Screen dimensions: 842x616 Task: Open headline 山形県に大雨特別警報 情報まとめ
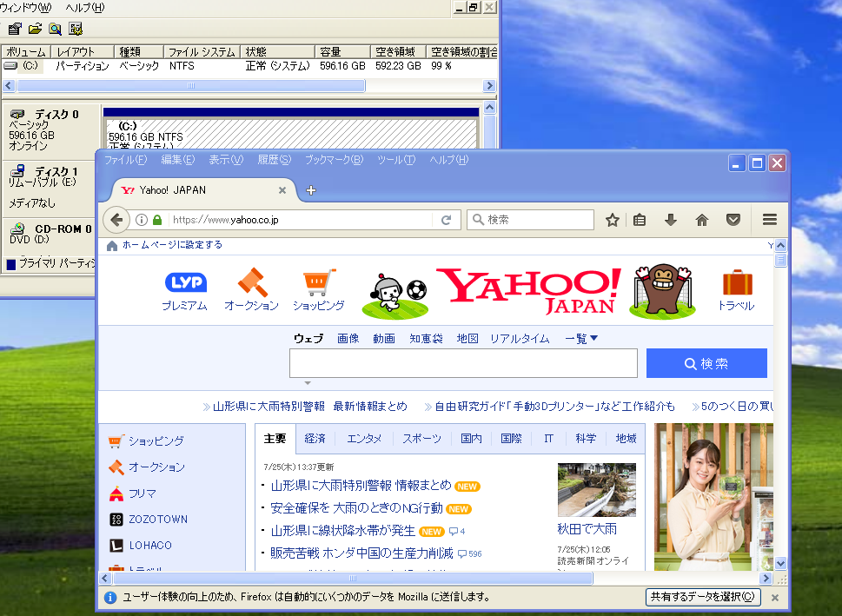(x=361, y=486)
